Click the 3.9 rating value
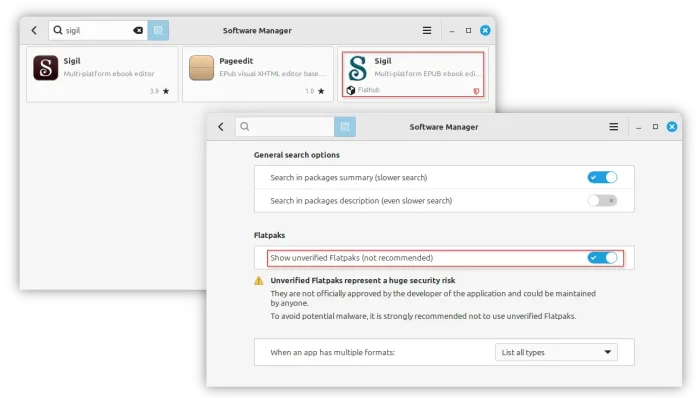Screen dimensions: 700x398 tap(154, 91)
